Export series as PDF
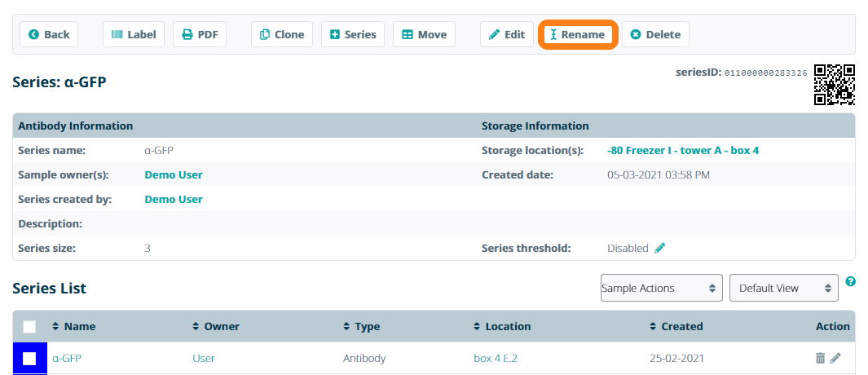This screenshot has height=375, width=868. point(200,34)
